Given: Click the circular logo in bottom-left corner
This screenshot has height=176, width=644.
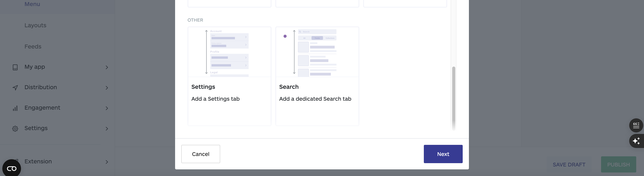Looking at the screenshot, I should [11, 168].
